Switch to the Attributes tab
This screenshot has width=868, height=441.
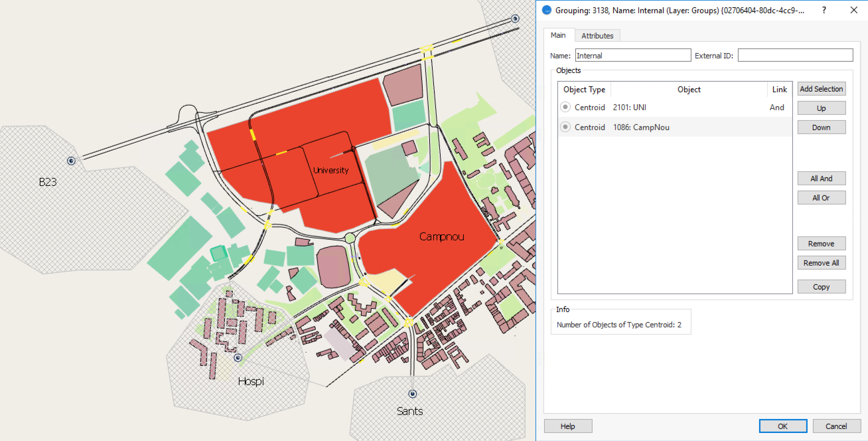click(x=597, y=36)
